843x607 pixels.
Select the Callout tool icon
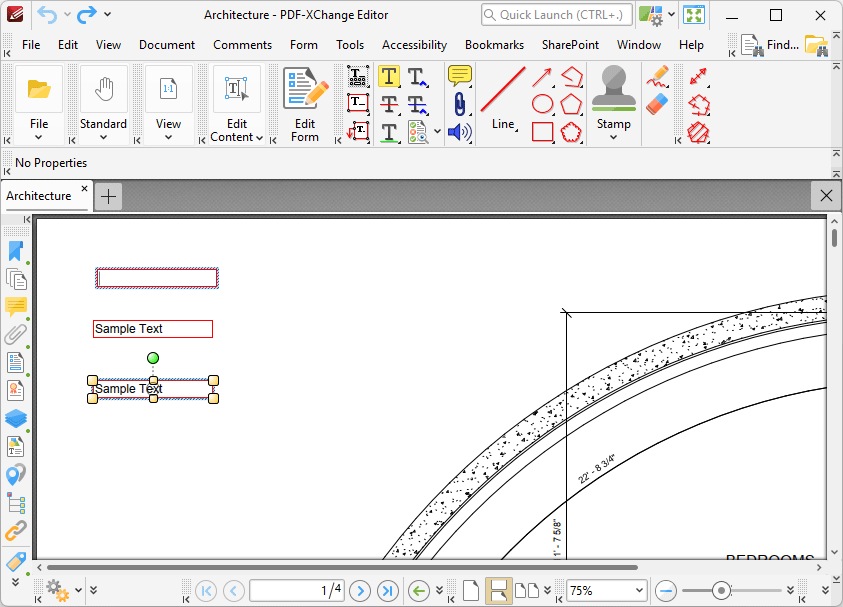coord(358,131)
